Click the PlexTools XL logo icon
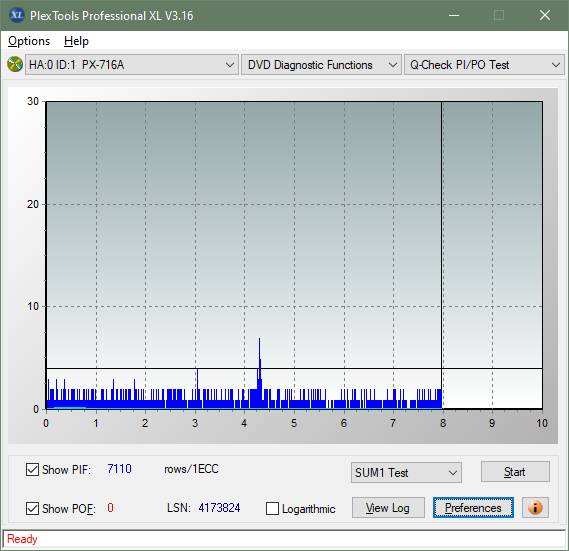Image resolution: width=569 pixels, height=551 pixels. 16,15
